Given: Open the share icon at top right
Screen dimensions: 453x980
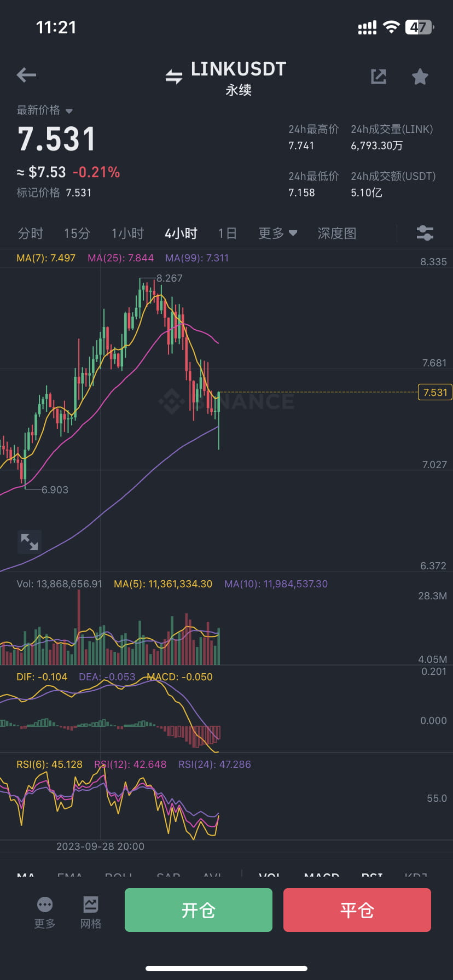Looking at the screenshot, I should 379,77.
